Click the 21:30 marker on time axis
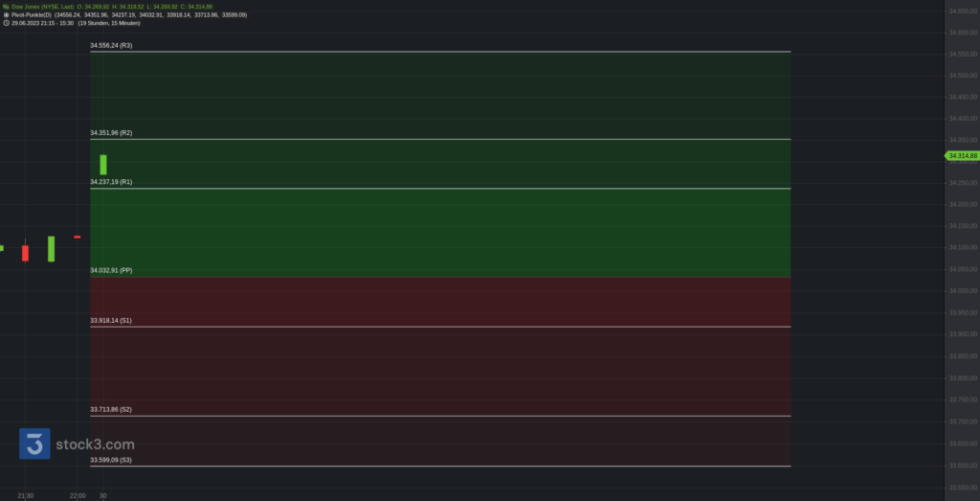Image resolution: width=980 pixels, height=501 pixels. click(x=26, y=496)
